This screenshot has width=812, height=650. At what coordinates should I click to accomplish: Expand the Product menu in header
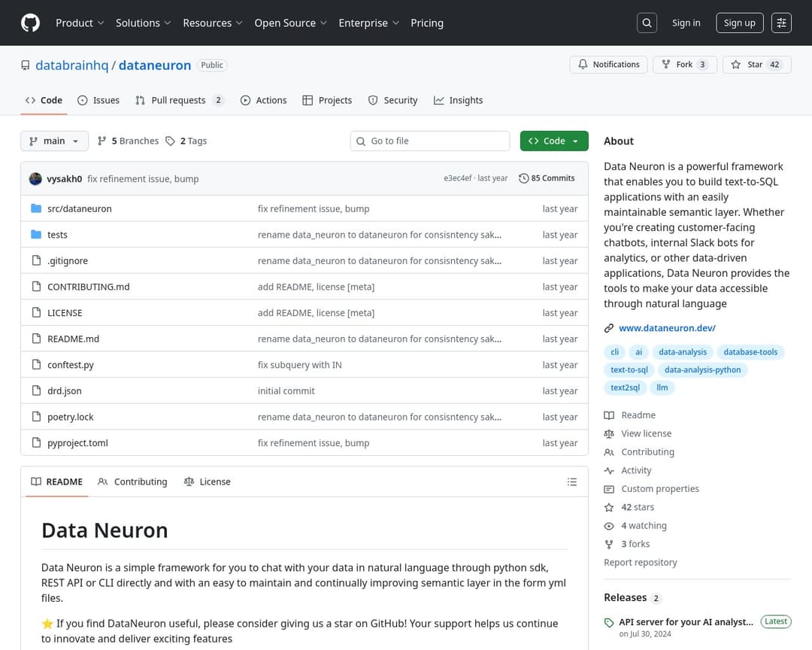(x=80, y=23)
